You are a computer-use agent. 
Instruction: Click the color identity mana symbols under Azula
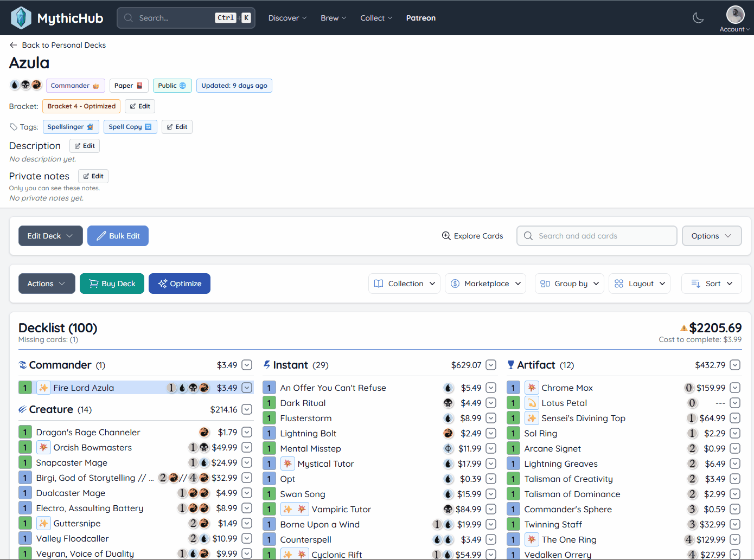click(x=25, y=85)
